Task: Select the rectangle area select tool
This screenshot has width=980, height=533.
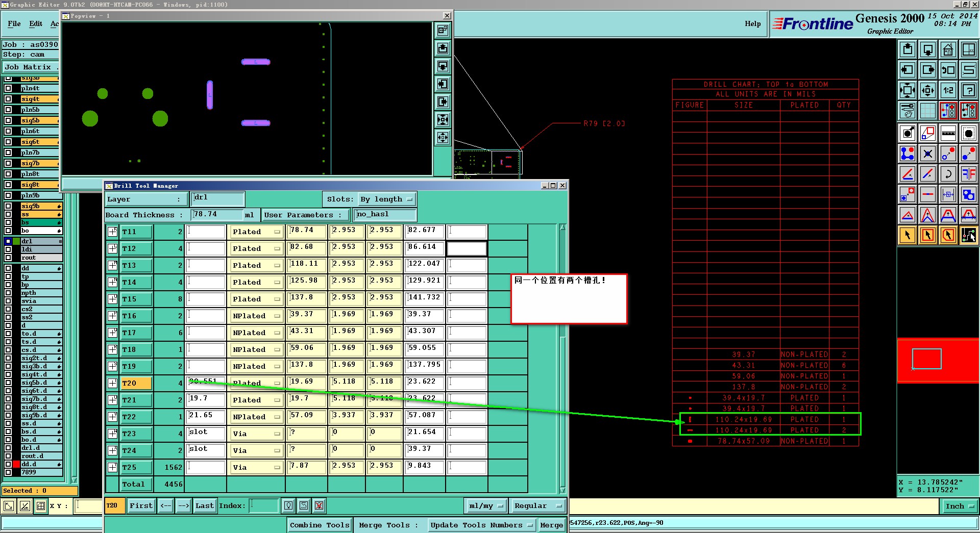Action: pos(928,235)
